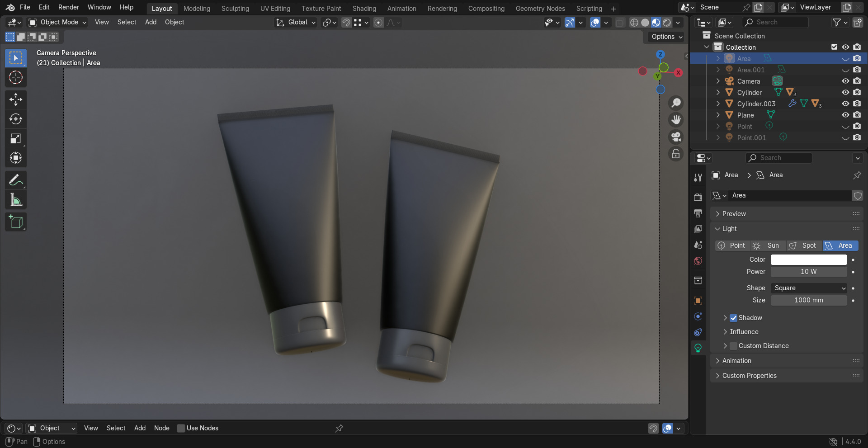Image resolution: width=868 pixels, height=448 pixels.
Task: Select the Rotate tool
Action: click(x=16, y=119)
